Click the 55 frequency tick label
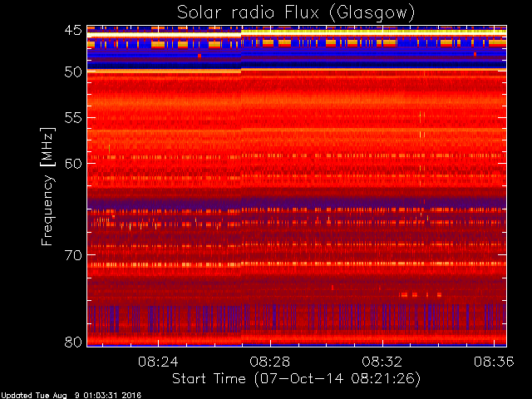532x399 pixels. [73, 118]
